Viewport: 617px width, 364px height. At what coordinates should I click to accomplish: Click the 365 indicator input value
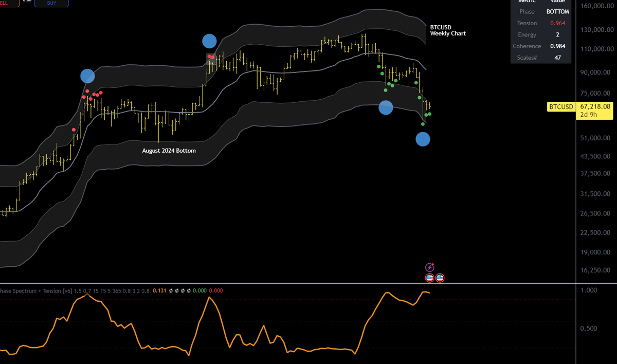click(116, 290)
